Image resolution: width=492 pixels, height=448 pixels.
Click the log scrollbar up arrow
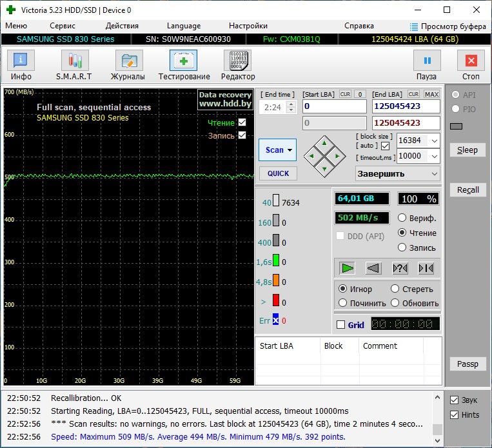click(437, 397)
